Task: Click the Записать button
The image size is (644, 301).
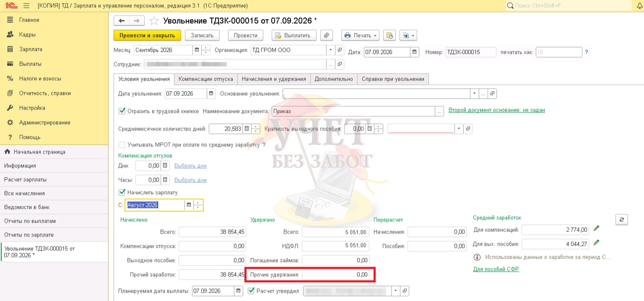Action: (x=202, y=35)
